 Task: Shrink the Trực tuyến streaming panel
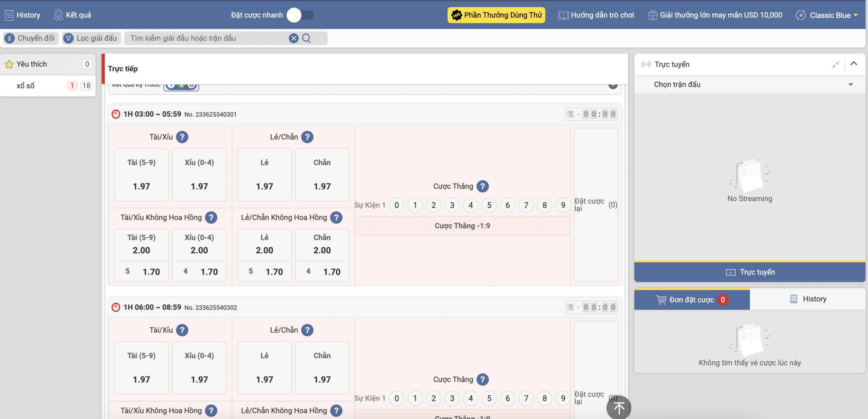[835, 64]
